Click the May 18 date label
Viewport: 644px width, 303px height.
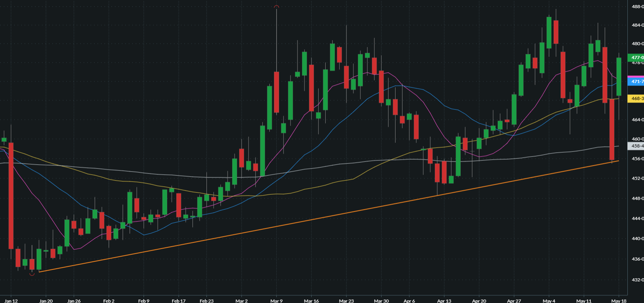coord(619,301)
